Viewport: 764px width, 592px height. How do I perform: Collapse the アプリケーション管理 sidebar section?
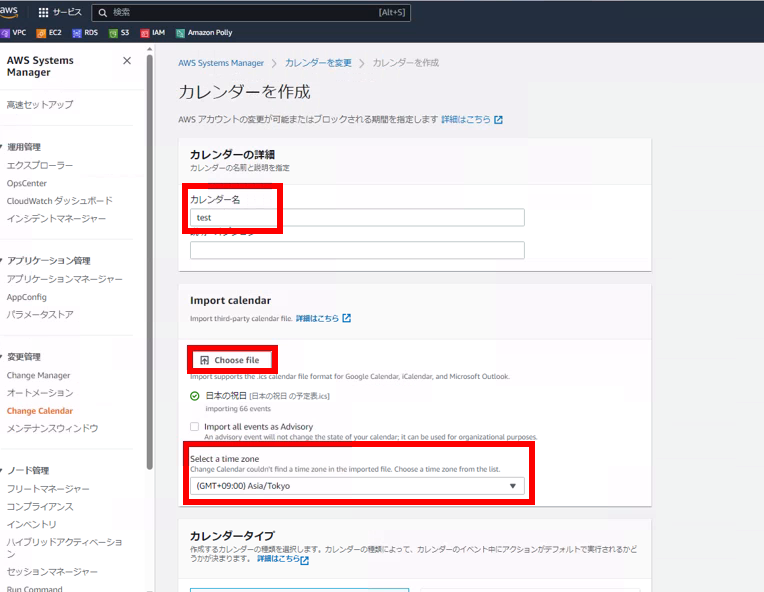(3, 261)
